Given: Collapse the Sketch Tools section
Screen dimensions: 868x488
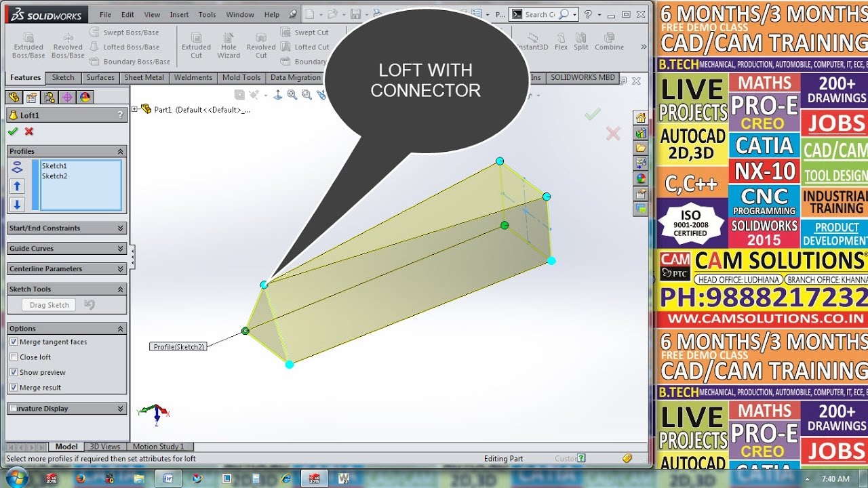Looking at the screenshot, I should (121, 289).
